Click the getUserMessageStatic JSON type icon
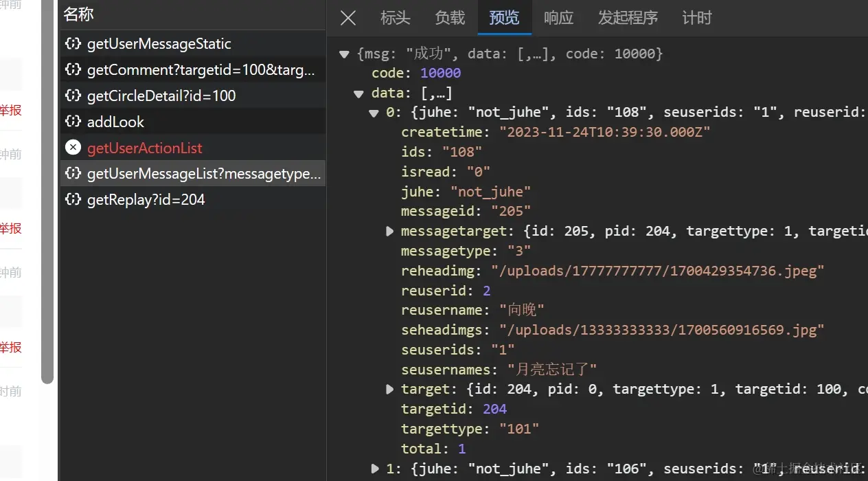Image resolution: width=868 pixels, height=481 pixels. coord(73,44)
